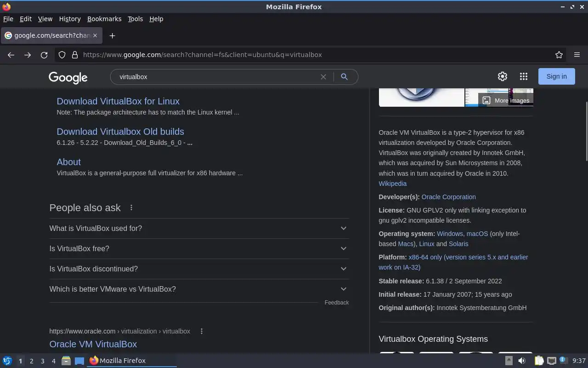Screen dimensions: 588x368
Task: Click the Feedback link
Action: [337, 303]
